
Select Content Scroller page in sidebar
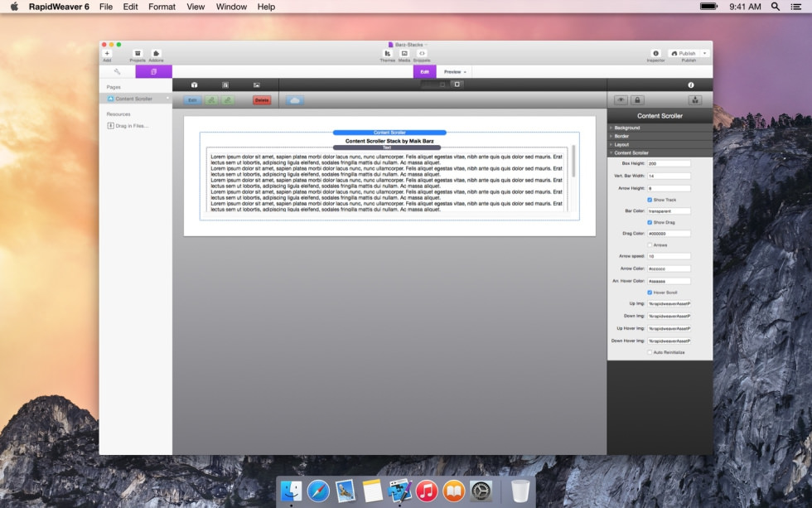point(136,99)
